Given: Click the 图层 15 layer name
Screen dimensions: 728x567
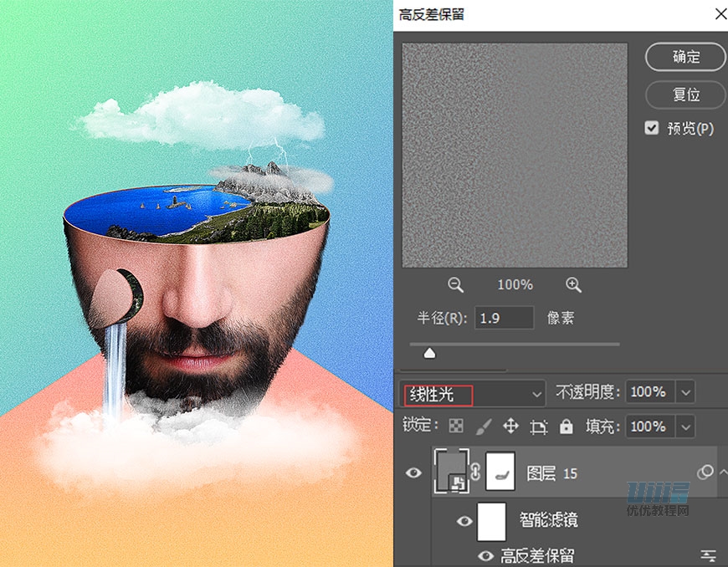Looking at the screenshot, I should point(551,473).
